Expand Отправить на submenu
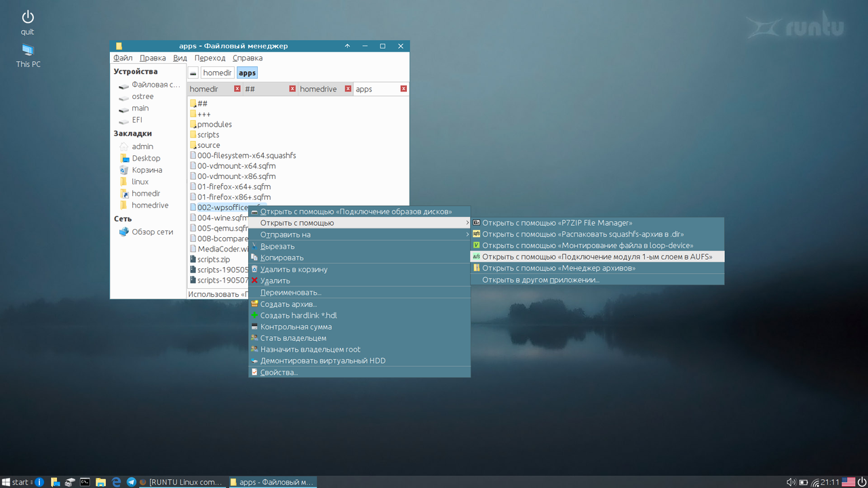The height and width of the screenshot is (488, 868). click(x=359, y=235)
